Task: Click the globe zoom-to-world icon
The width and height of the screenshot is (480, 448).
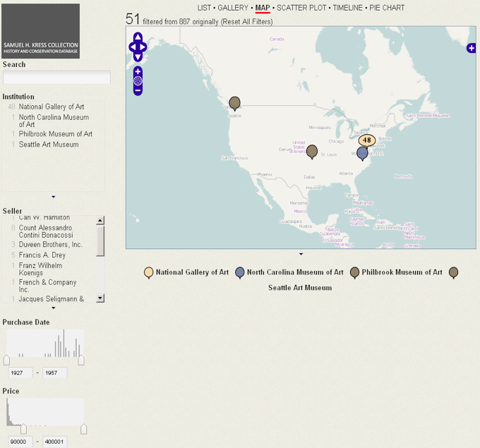Action: click(138, 81)
